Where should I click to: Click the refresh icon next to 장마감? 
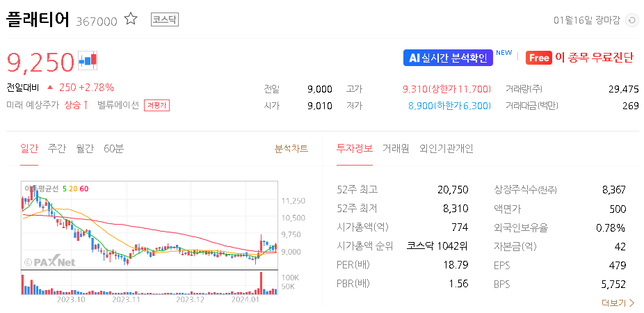tap(631, 20)
